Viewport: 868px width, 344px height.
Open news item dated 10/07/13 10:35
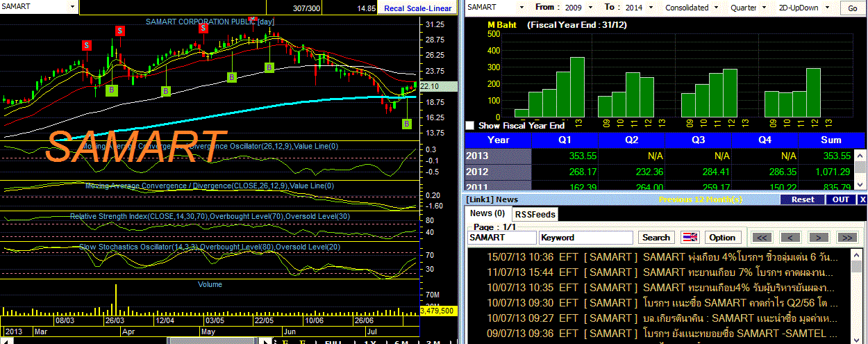660,287
